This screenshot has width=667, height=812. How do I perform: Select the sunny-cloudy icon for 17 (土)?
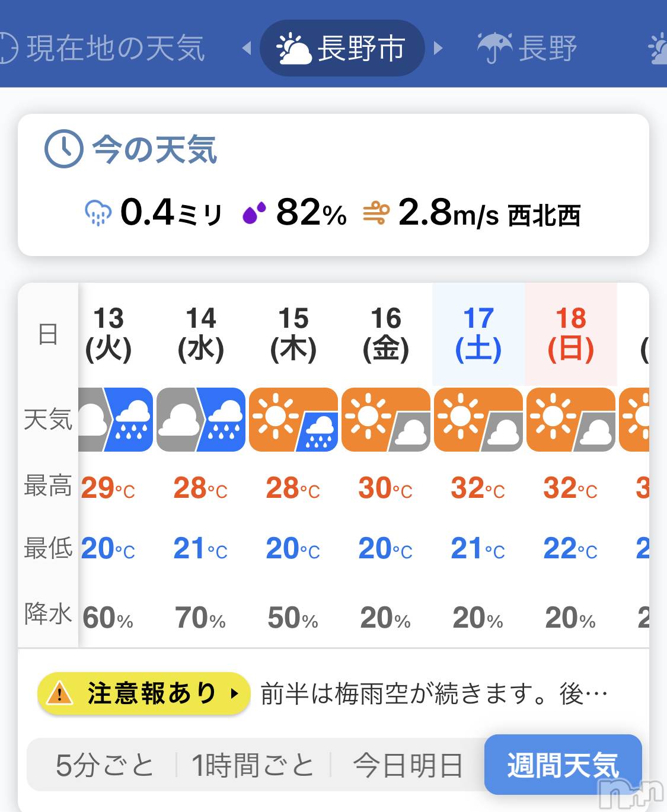pyautogui.click(x=478, y=420)
